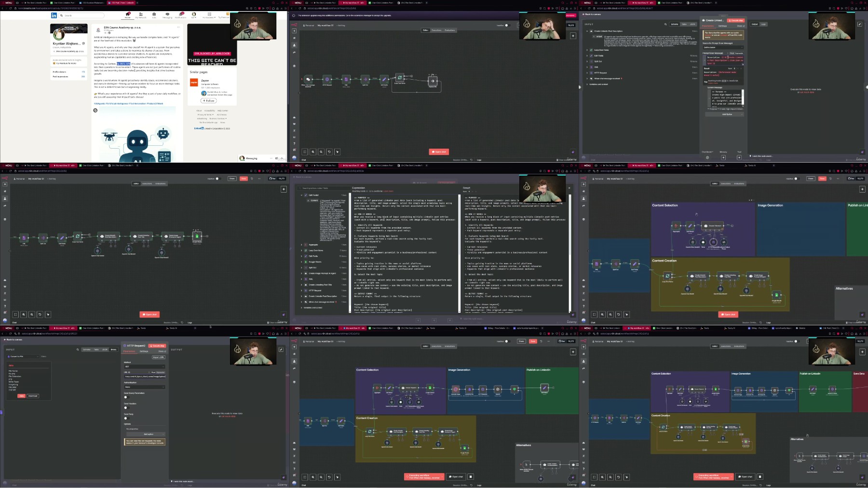The width and height of the screenshot is (868, 488).
Task: Click the Profile viewers row on LinkedIn
Action: (x=69, y=72)
